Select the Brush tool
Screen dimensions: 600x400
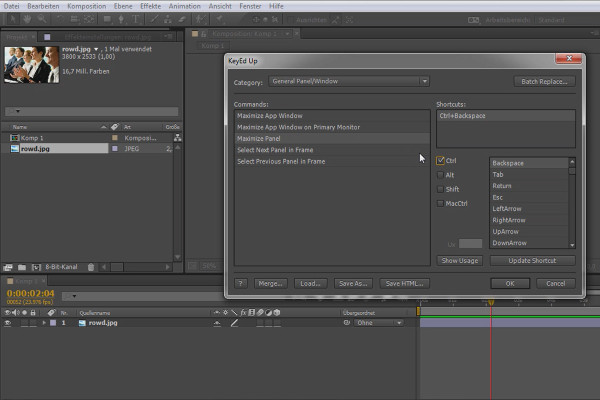(154, 19)
